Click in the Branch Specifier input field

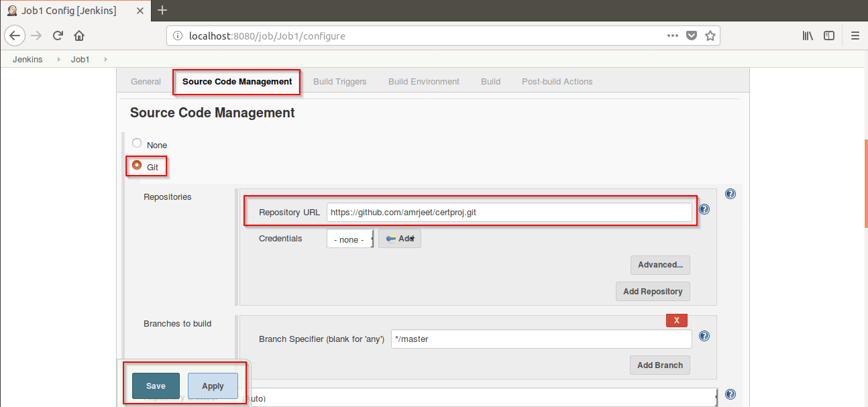(543, 339)
